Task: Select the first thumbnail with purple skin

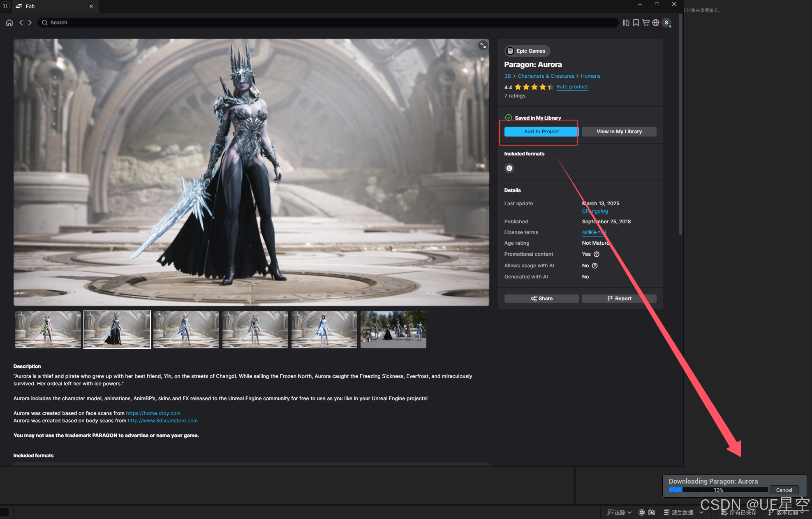Action: click(x=48, y=330)
